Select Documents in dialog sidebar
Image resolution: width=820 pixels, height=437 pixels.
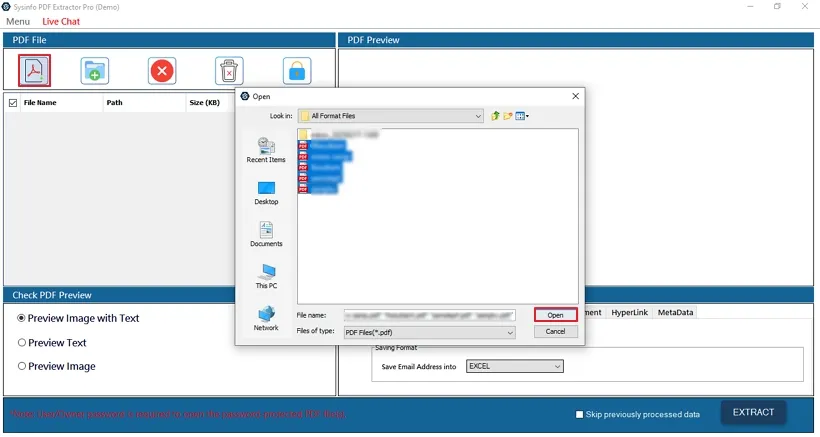[266, 234]
